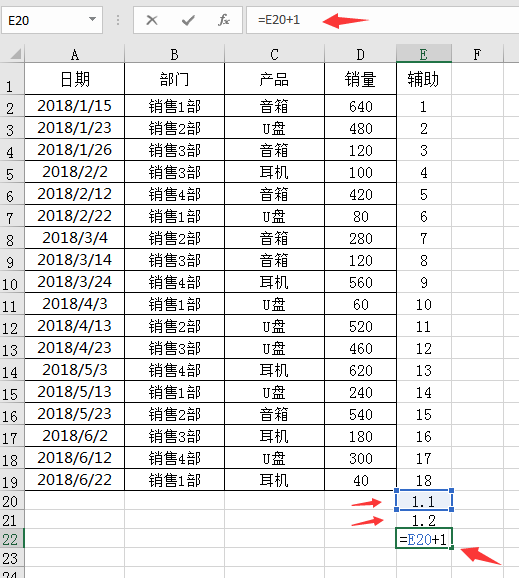Select date cell 2018/5/3
The height and width of the screenshot is (578, 519).
coord(74,370)
